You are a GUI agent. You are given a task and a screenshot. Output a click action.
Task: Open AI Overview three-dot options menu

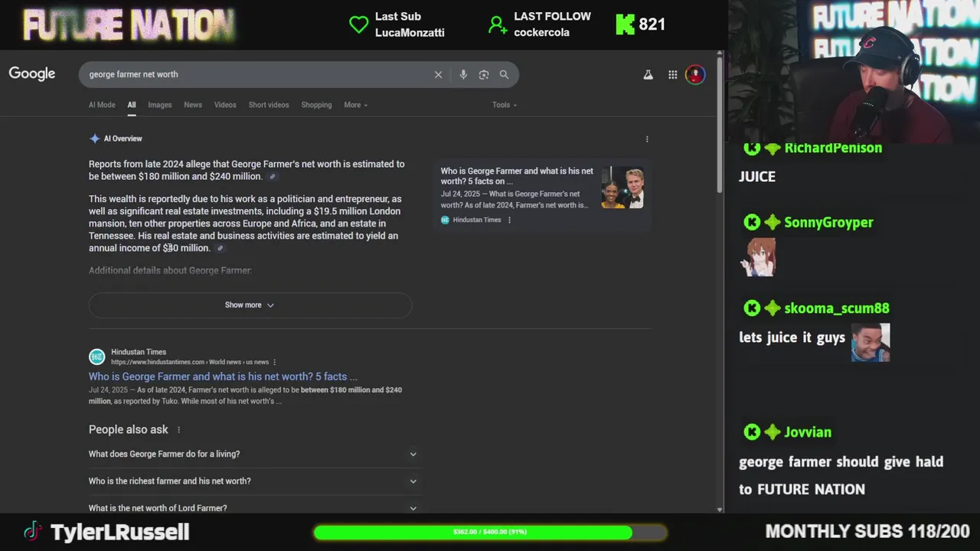[x=647, y=139]
